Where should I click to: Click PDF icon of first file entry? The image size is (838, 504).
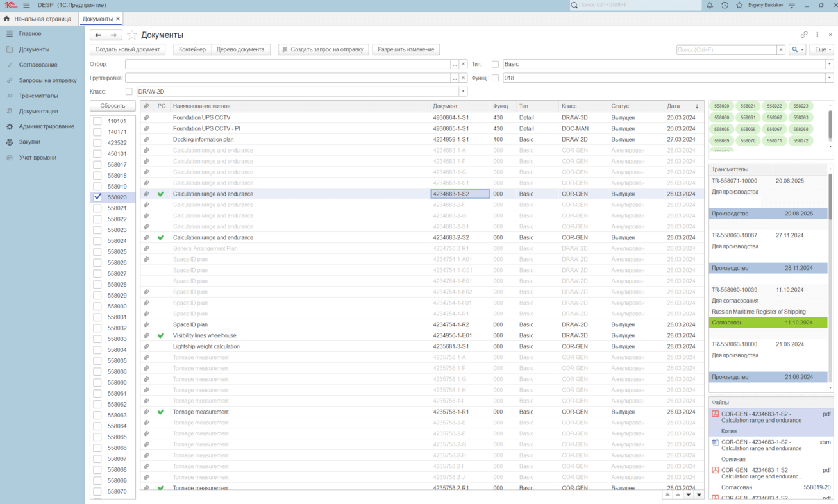[x=715, y=414]
